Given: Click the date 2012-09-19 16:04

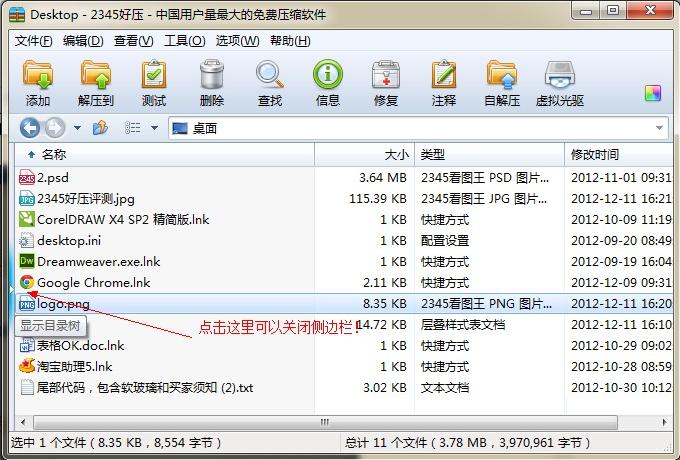Looking at the screenshot, I should (x=621, y=262).
